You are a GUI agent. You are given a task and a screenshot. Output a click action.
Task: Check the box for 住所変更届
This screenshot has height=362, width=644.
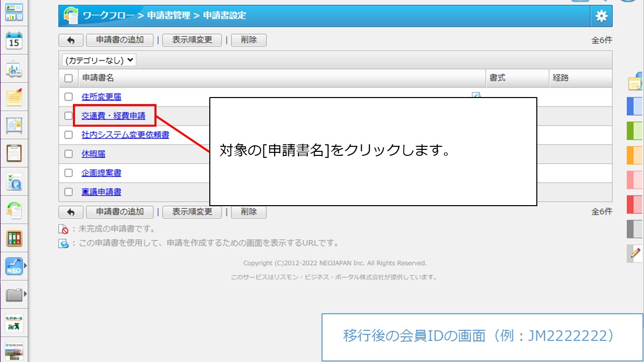[x=69, y=97]
